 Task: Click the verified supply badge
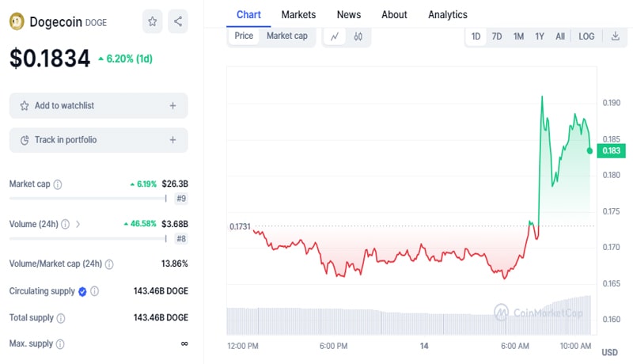82,291
